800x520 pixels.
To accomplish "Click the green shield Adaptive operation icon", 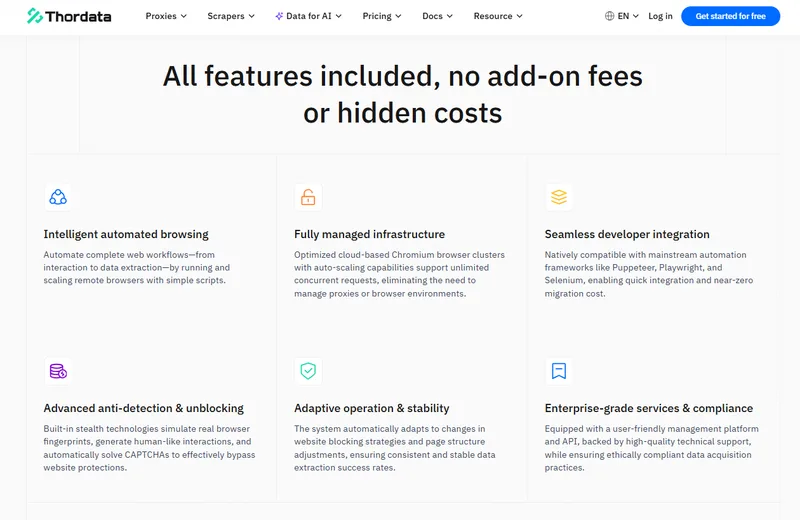I will (x=308, y=371).
